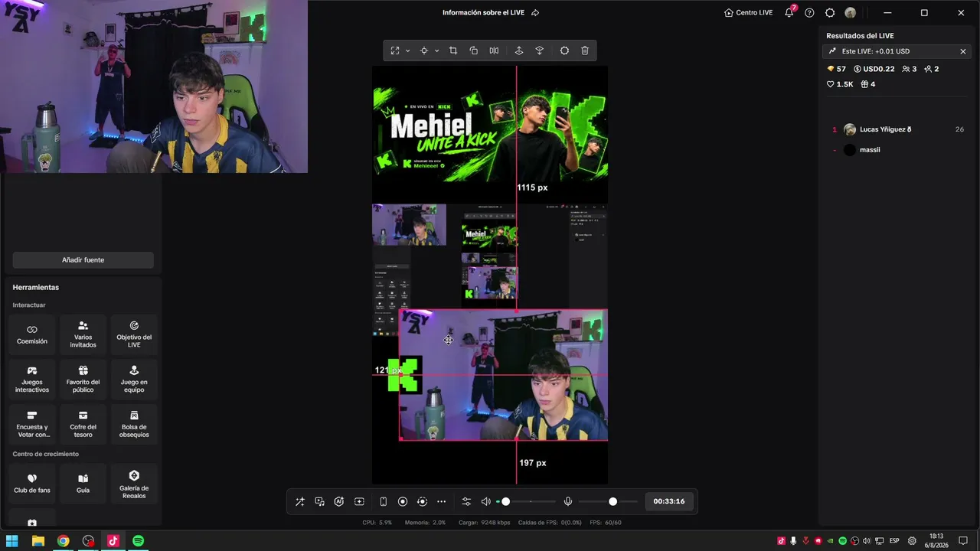The height and width of the screenshot is (551, 980).
Task: Open more options in bottom bar
Action: (x=441, y=501)
